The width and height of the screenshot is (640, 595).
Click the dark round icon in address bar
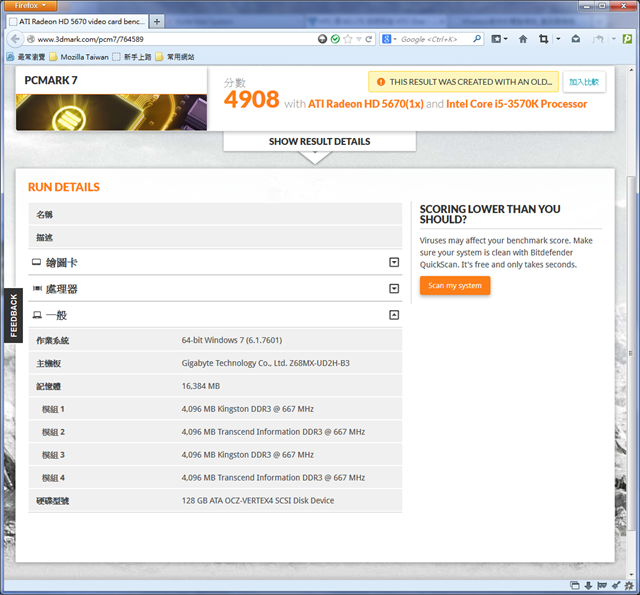point(322,39)
